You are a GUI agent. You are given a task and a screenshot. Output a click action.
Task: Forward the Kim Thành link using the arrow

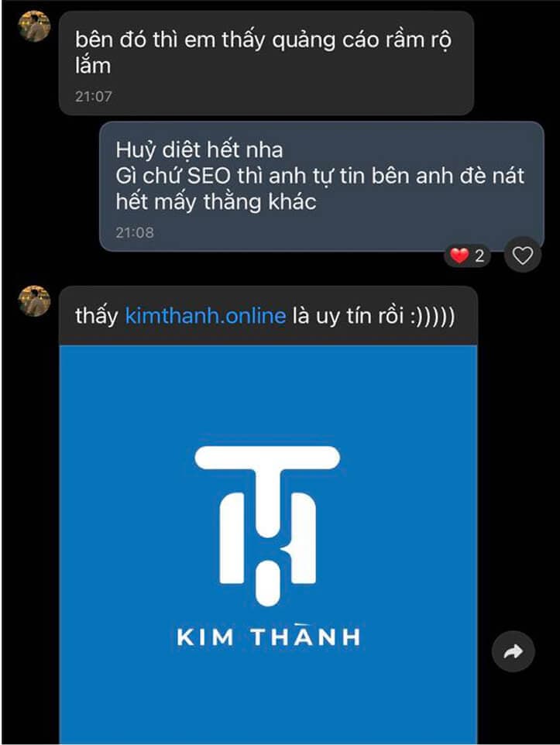pos(514,651)
